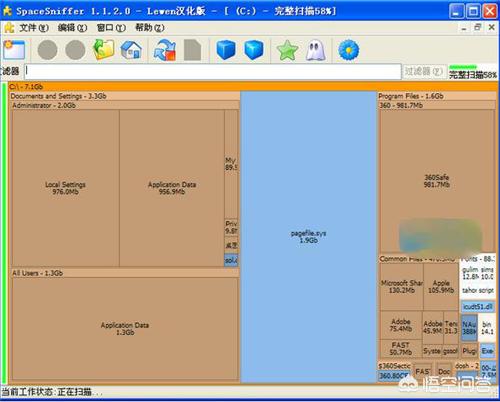Open the 文件 menu
Viewport: 500px width, 402px height.
point(34,28)
